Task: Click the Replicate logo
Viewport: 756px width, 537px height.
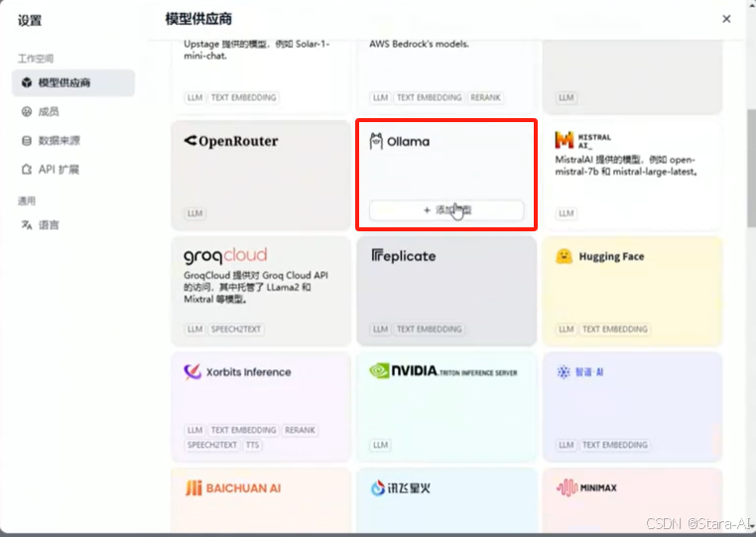Action: tap(404, 256)
